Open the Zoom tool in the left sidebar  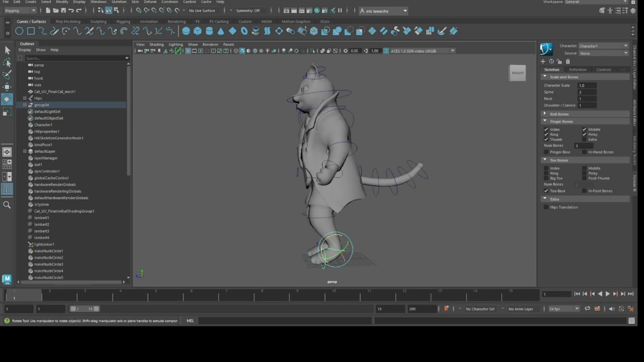[x=7, y=205]
